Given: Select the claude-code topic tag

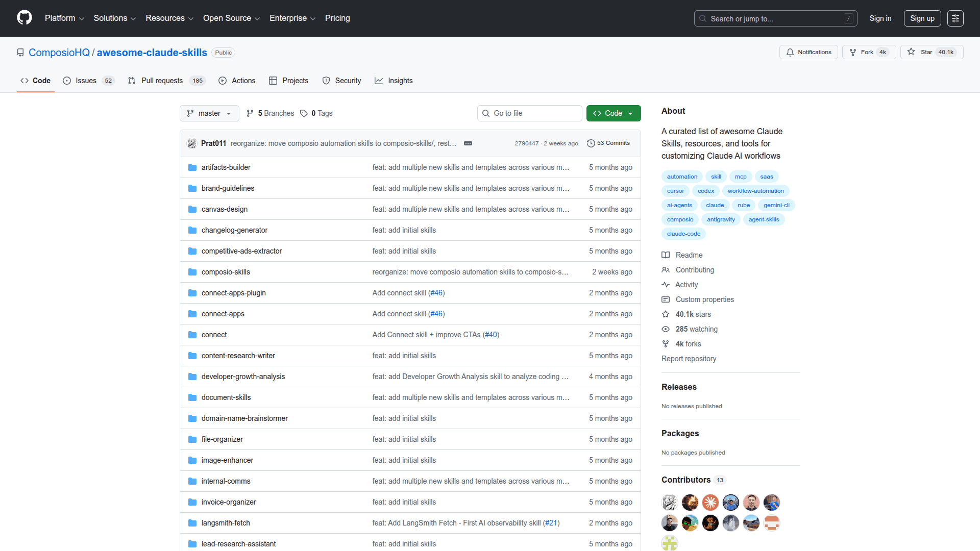Looking at the screenshot, I should (x=683, y=234).
